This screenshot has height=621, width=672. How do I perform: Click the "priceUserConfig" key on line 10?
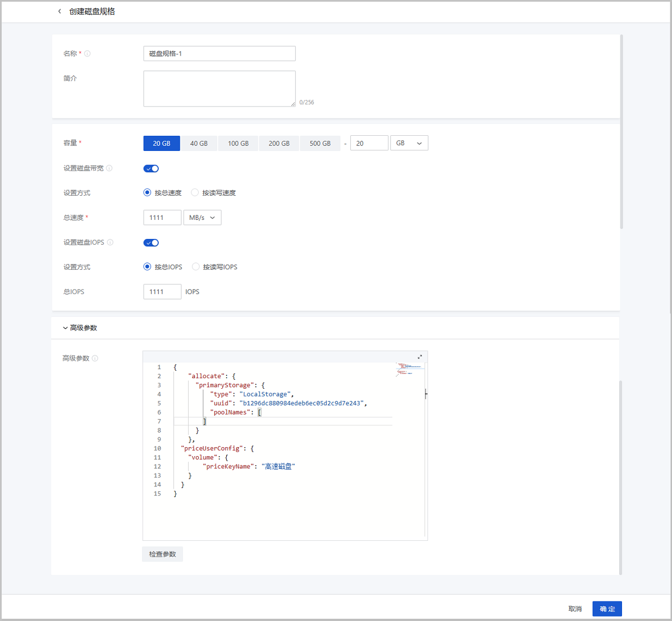coord(212,448)
